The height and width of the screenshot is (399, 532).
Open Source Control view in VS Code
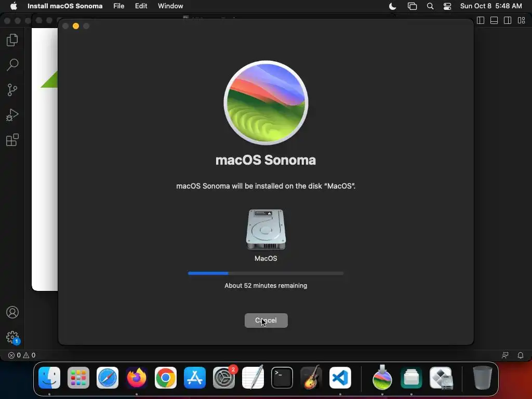pos(12,90)
